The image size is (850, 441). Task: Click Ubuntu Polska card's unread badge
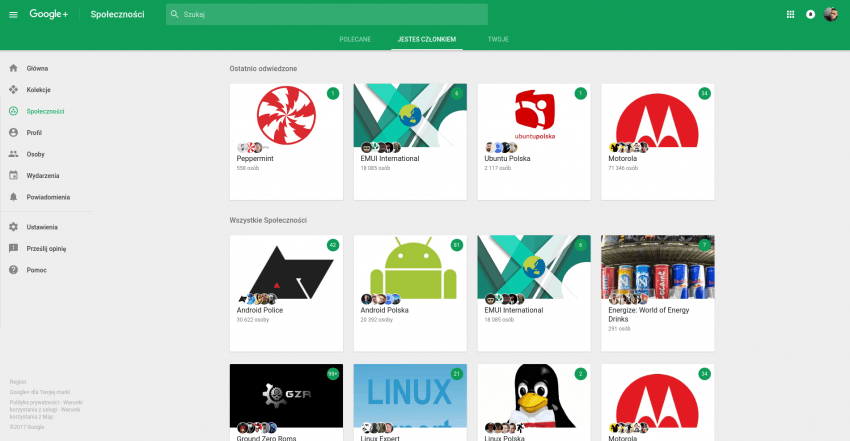coord(581,93)
